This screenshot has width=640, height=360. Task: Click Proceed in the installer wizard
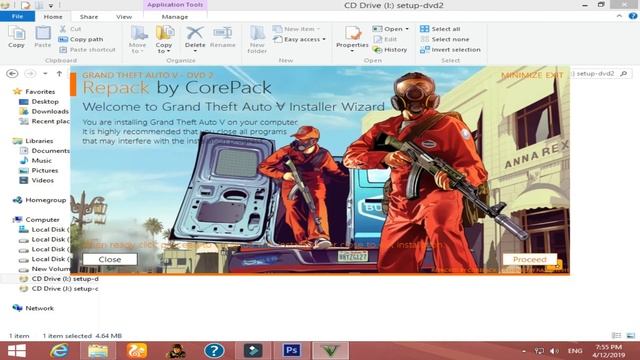tap(530, 259)
